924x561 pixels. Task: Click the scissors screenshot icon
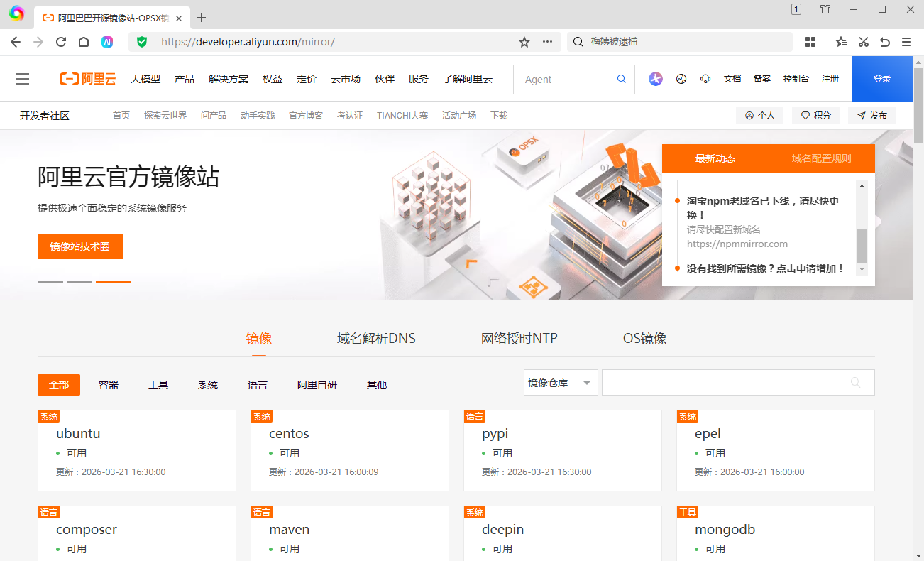(864, 42)
